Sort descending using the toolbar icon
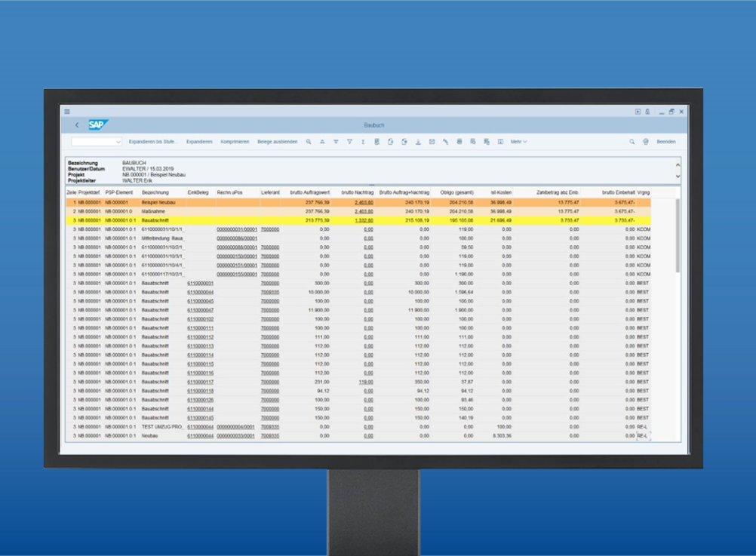The width and height of the screenshot is (756, 556). click(x=336, y=142)
